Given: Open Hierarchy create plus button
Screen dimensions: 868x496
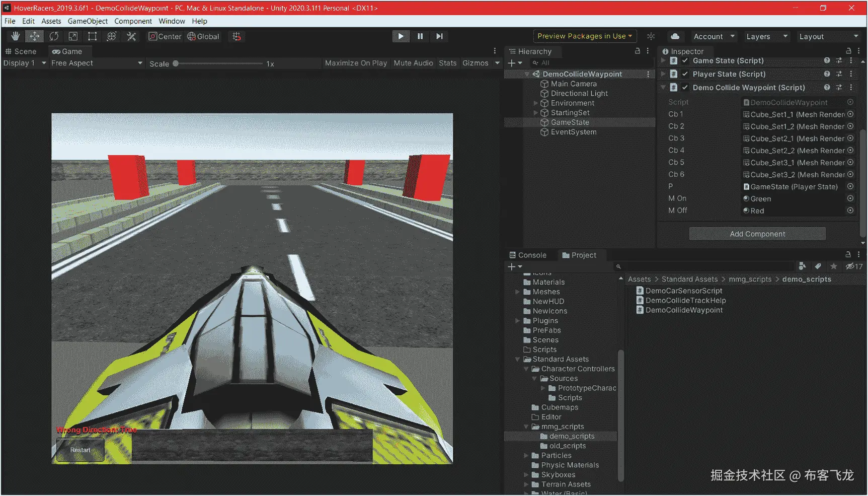Looking at the screenshot, I should (x=515, y=63).
